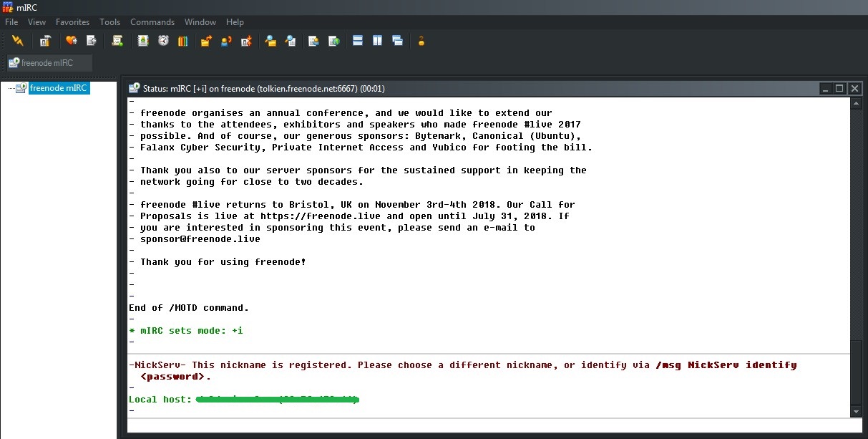Click 'Thank you for using freenode!' line

[x=223, y=262]
